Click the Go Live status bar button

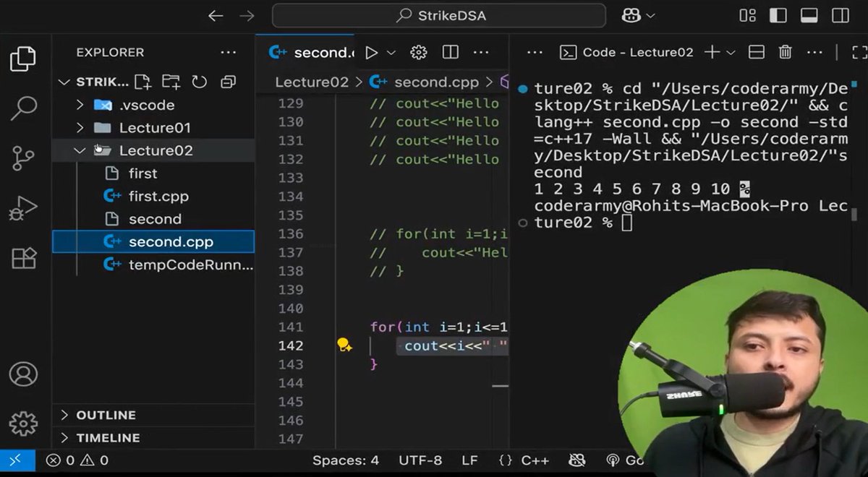[x=624, y=460]
